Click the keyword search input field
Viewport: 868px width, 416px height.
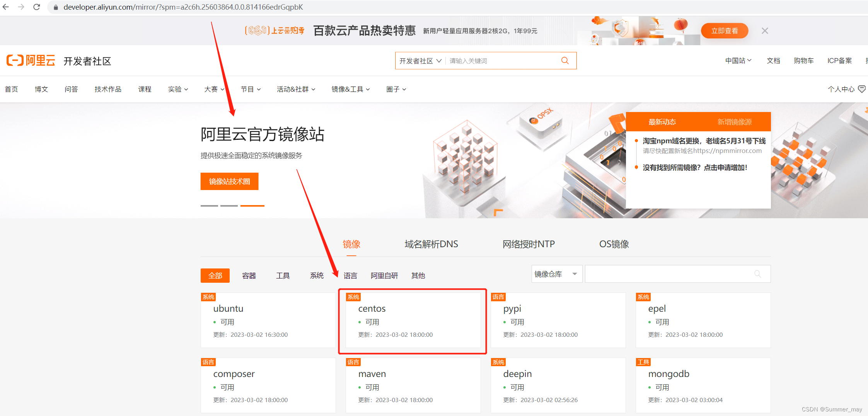[x=503, y=61]
